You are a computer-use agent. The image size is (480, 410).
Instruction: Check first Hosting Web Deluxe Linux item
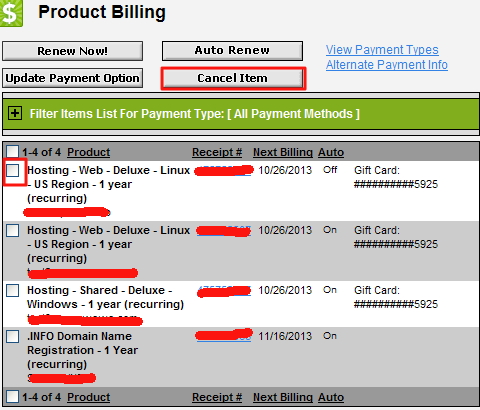13,171
